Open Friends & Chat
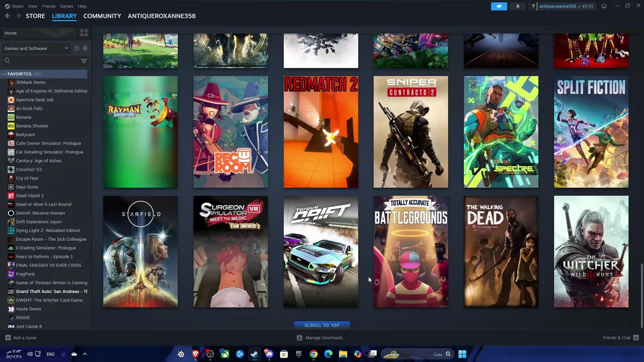This screenshot has height=362, width=644. click(620, 338)
